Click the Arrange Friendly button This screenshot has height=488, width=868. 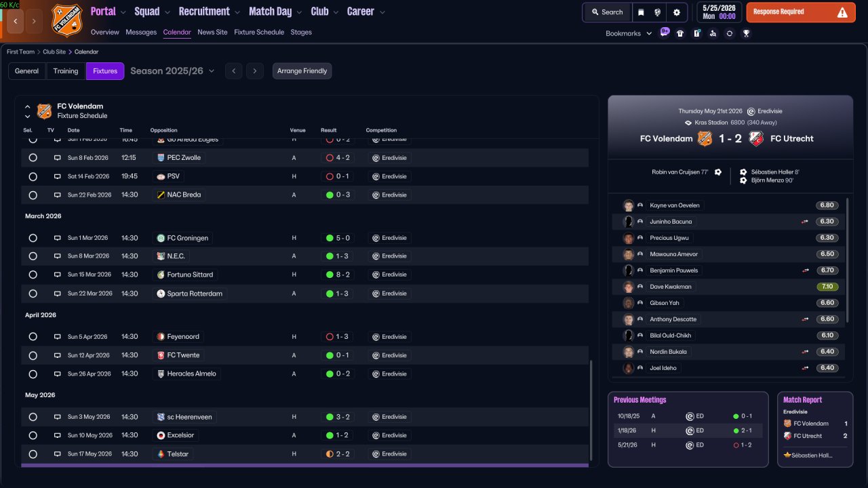coord(302,71)
